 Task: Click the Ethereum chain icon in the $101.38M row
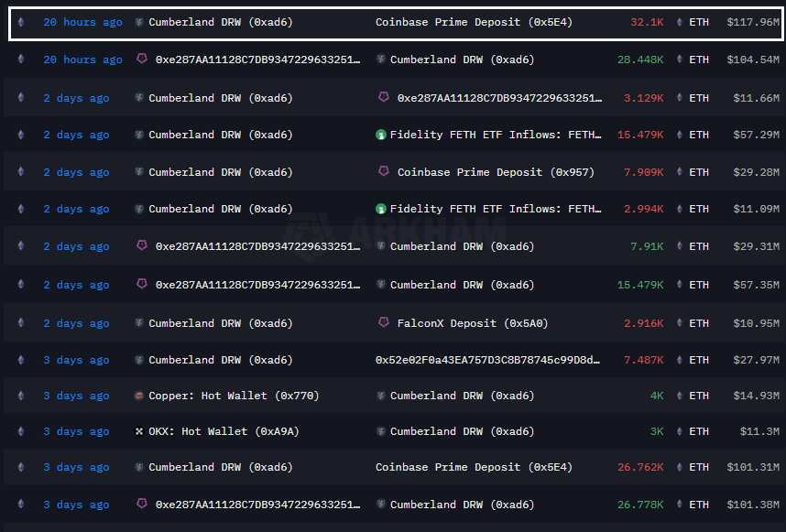[20, 505]
